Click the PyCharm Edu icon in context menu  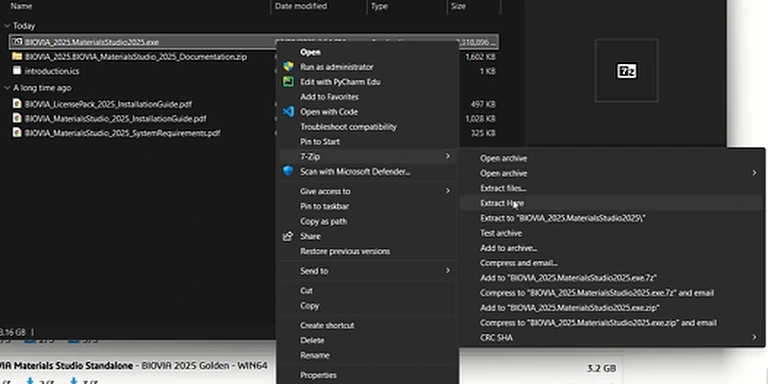pos(288,82)
